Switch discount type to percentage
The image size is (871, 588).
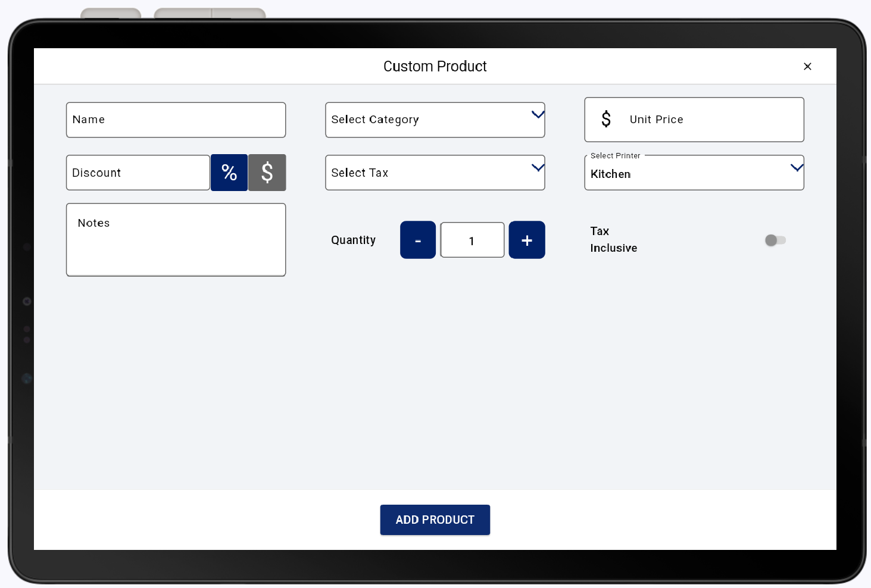tap(229, 173)
